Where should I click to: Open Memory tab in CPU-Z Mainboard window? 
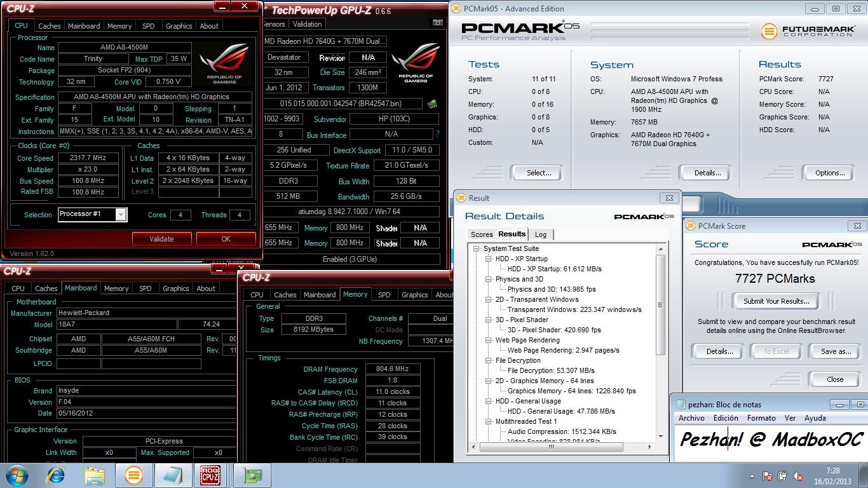tap(116, 288)
